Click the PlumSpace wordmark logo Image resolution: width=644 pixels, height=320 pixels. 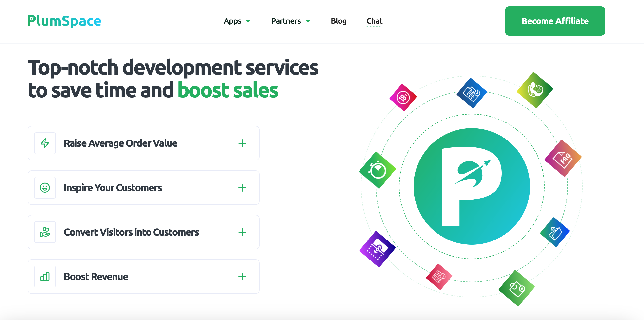coord(64,21)
